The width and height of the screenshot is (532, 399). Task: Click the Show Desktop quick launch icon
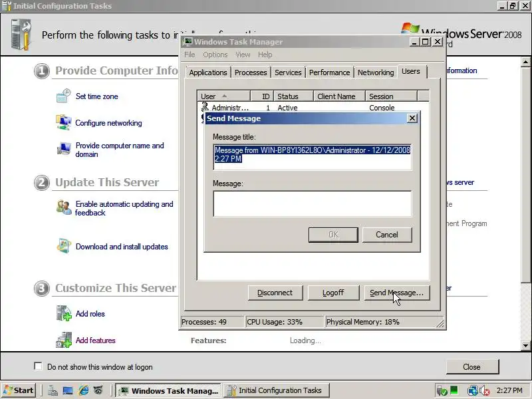tap(68, 390)
